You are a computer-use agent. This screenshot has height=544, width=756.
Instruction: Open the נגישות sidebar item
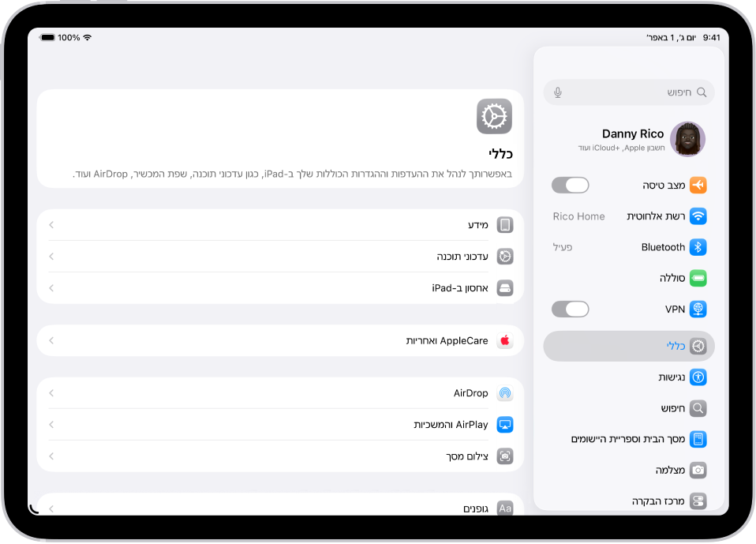point(629,377)
